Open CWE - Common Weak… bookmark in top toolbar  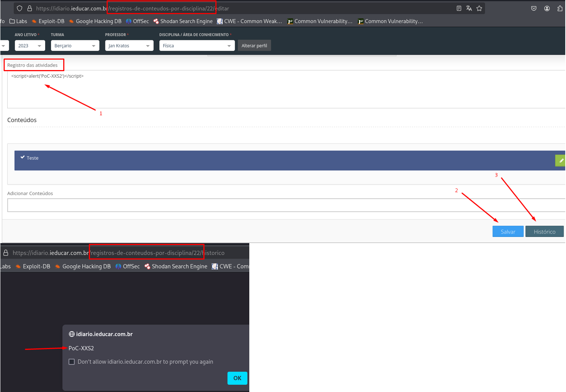click(250, 21)
